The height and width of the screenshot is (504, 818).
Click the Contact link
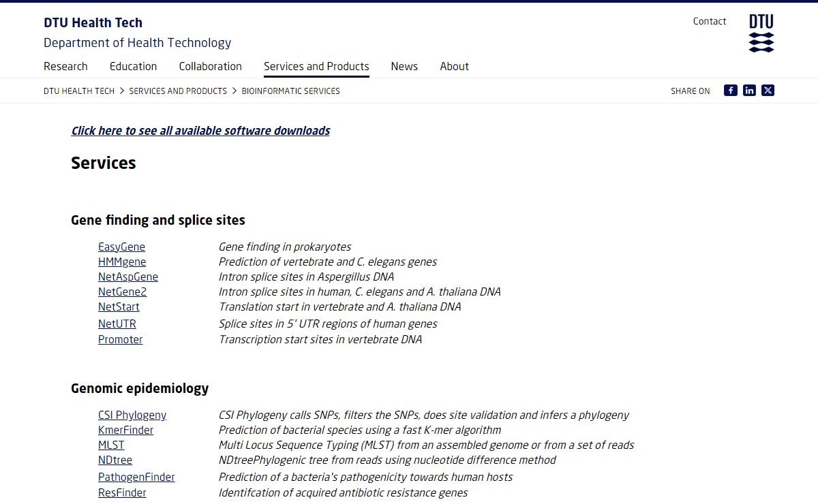pyautogui.click(x=710, y=21)
